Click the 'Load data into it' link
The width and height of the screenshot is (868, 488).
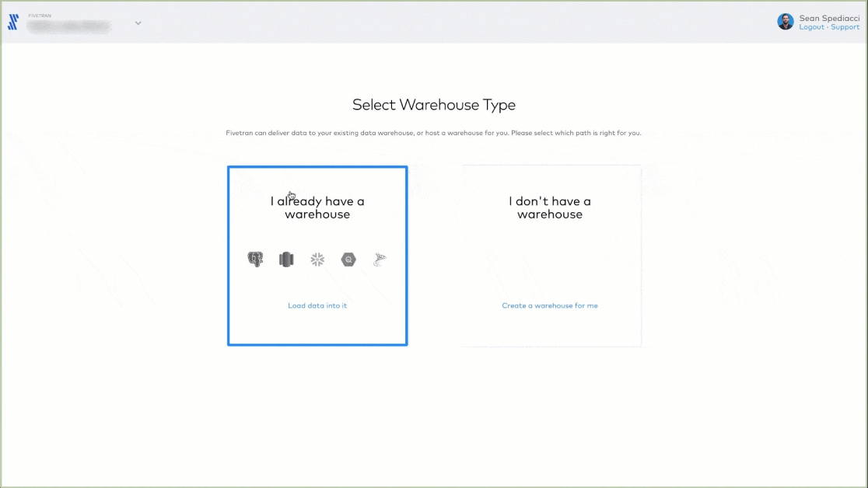317,305
